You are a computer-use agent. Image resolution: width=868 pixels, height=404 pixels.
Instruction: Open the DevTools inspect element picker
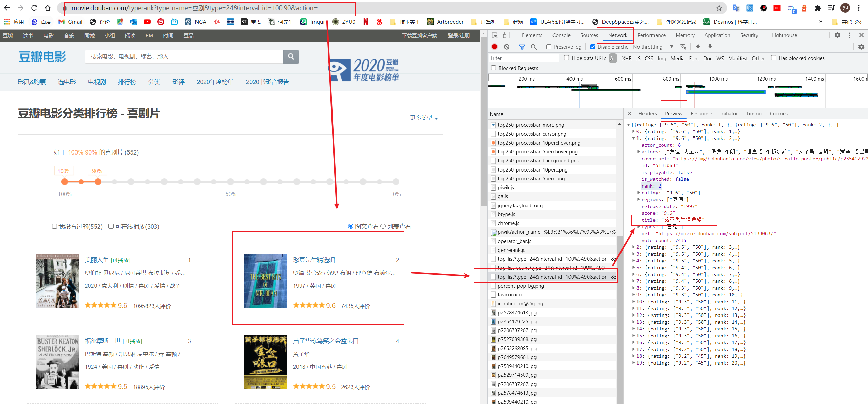click(x=495, y=35)
